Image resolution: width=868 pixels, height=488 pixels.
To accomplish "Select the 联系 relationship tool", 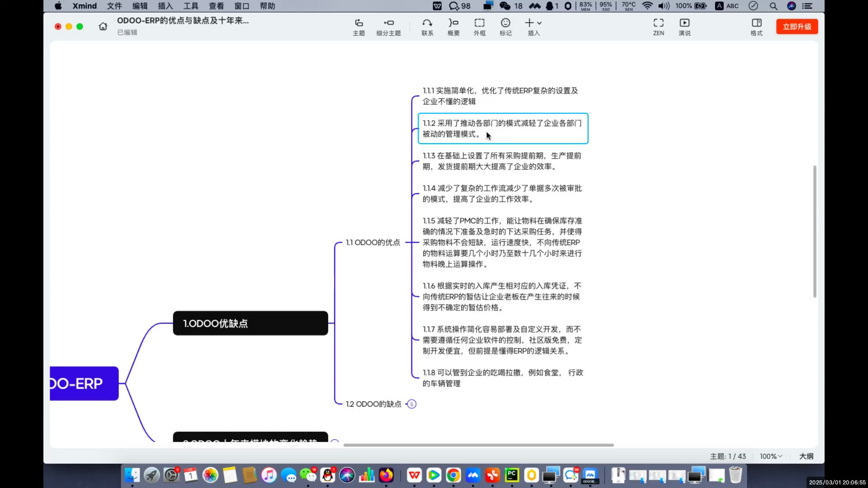I will point(427,27).
